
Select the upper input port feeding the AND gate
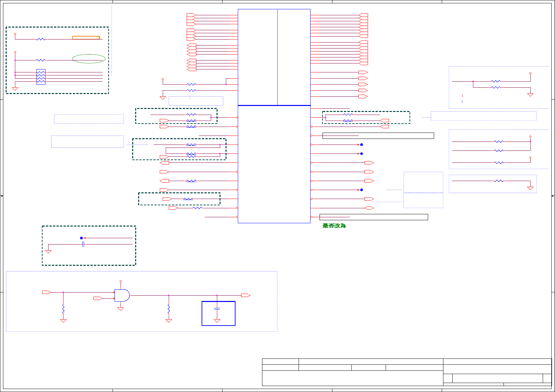click(x=47, y=292)
